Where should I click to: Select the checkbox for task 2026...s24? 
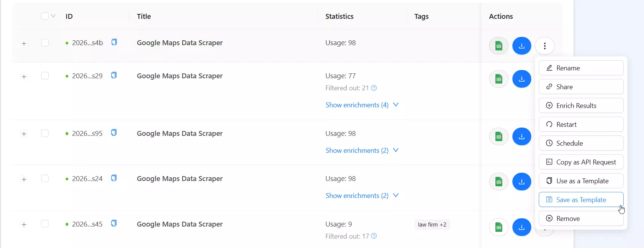[x=45, y=178]
